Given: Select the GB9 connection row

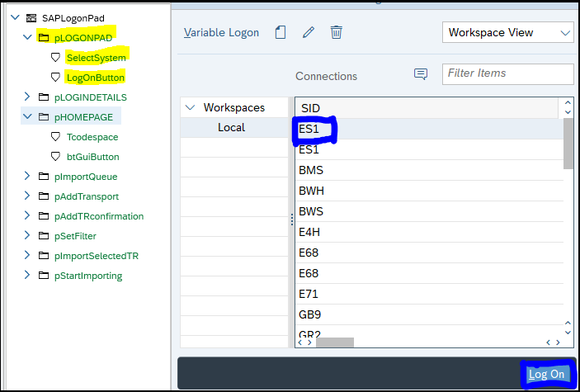Looking at the screenshot, I should (x=429, y=314).
